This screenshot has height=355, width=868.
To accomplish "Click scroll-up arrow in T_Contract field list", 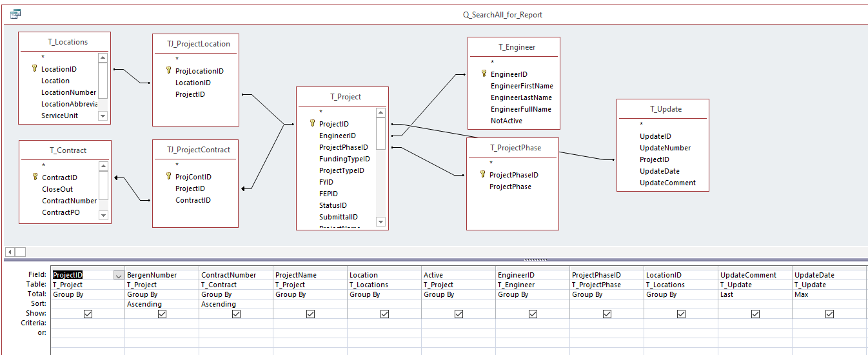I will [103, 167].
